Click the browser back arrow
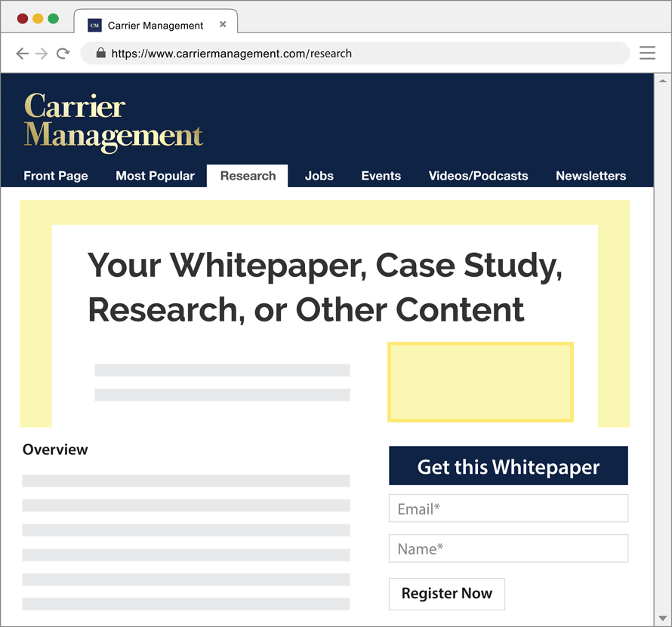672x627 pixels. click(x=22, y=54)
